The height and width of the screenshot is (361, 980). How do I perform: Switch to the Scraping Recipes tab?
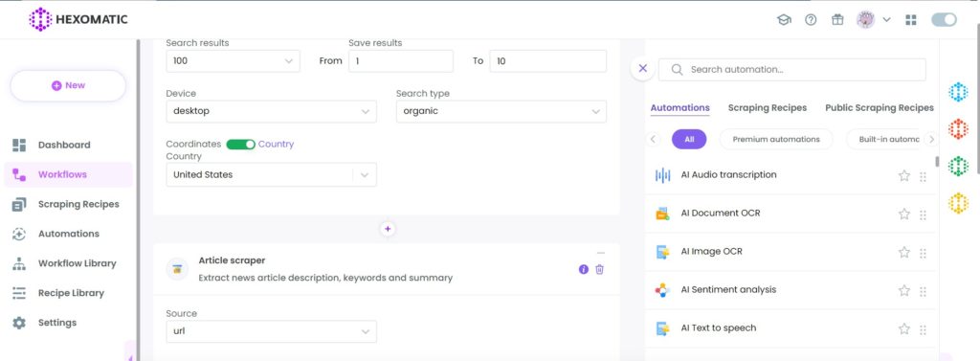click(x=767, y=107)
